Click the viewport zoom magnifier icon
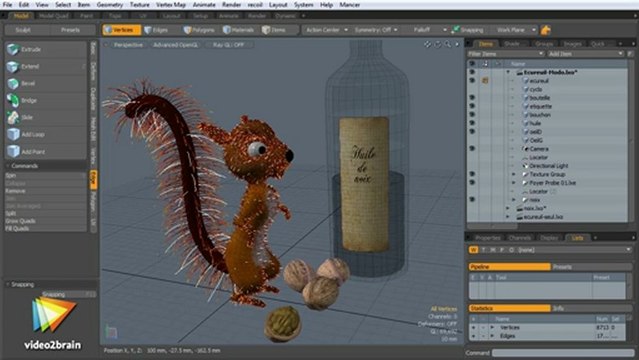This screenshot has height=360, width=639. [447, 44]
